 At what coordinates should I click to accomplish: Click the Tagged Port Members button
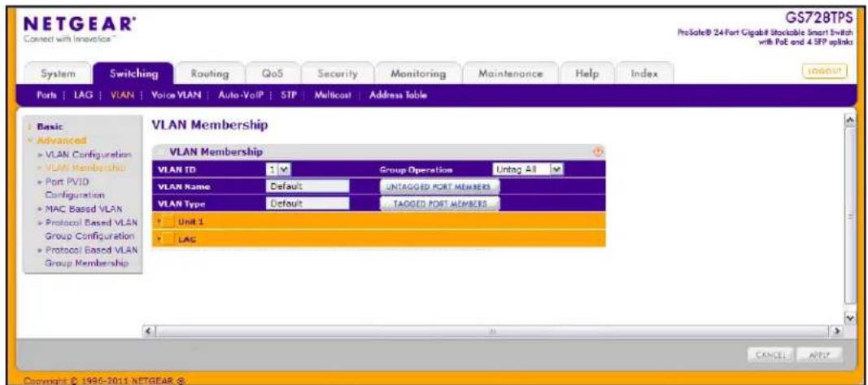[x=439, y=203]
